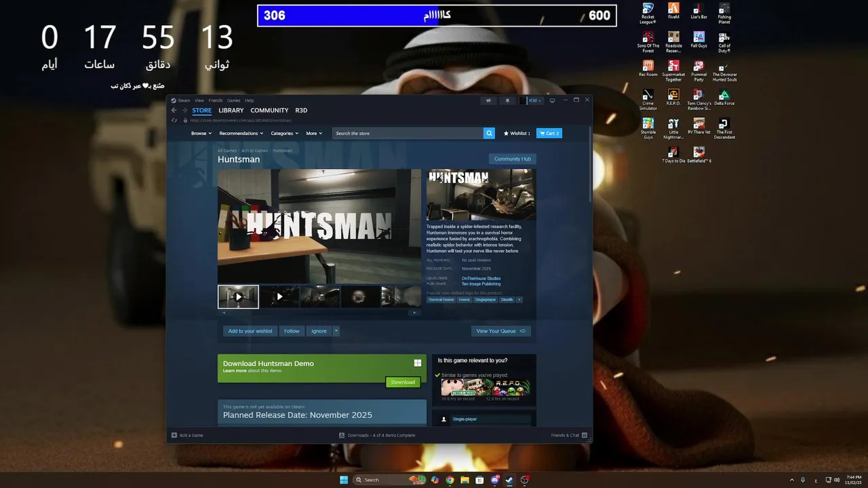Viewport: 868px width, 488px height.
Task: Click the Survival Horror tag
Action: pos(441,300)
